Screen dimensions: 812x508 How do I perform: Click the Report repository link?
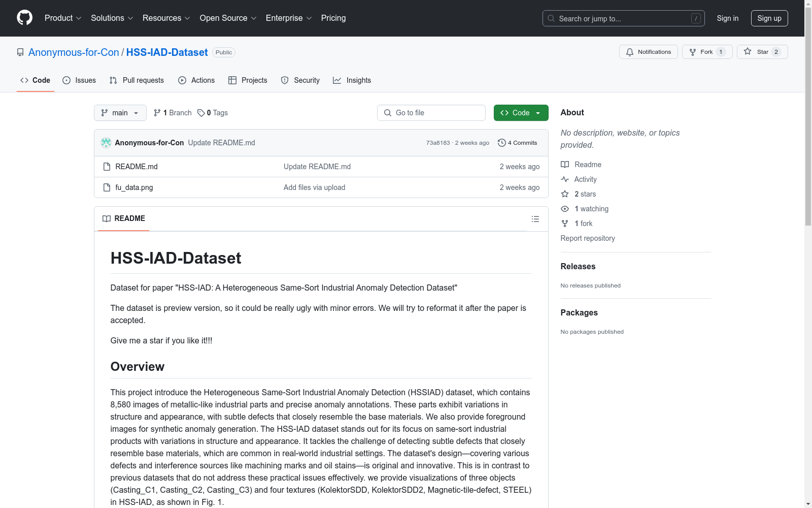pyautogui.click(x=588, y=238)
